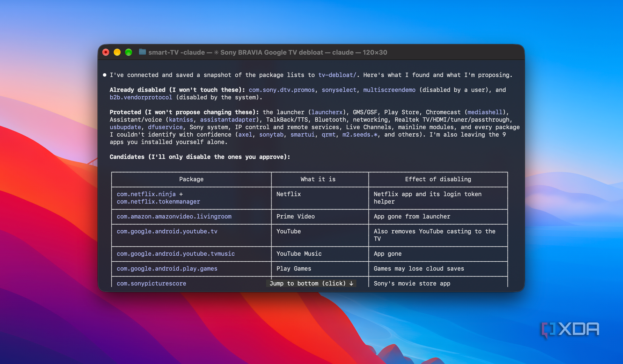Screen dimensions: 623x364
Task: Click the assistantadapter package name
Action: point(228,120)
